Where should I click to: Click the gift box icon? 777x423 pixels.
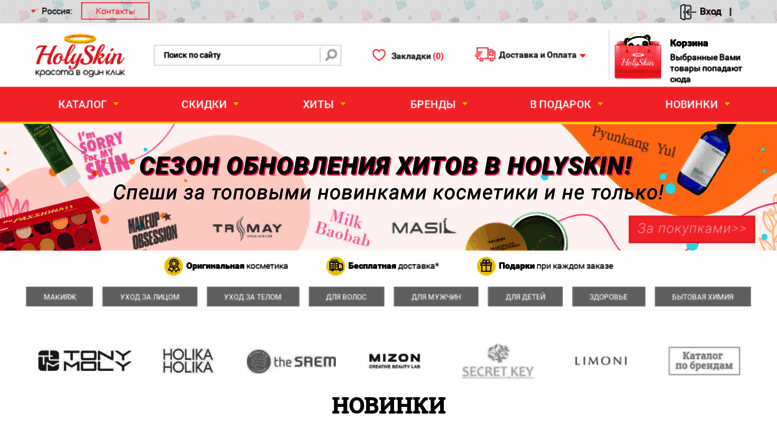(486, 266)
